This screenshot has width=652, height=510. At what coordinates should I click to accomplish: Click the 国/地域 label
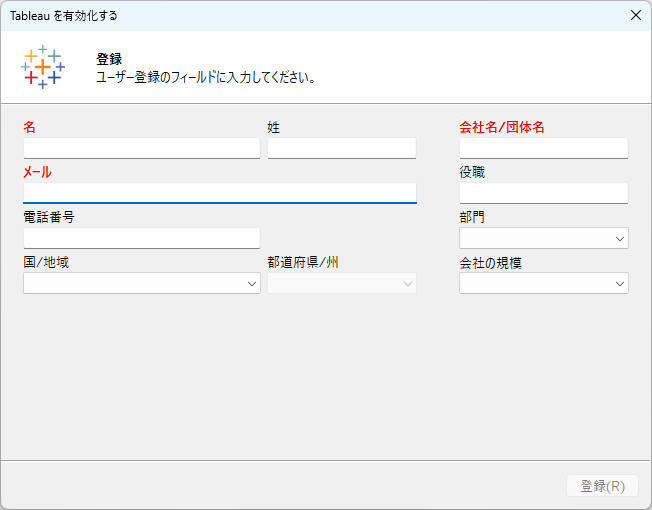(46, 262)
